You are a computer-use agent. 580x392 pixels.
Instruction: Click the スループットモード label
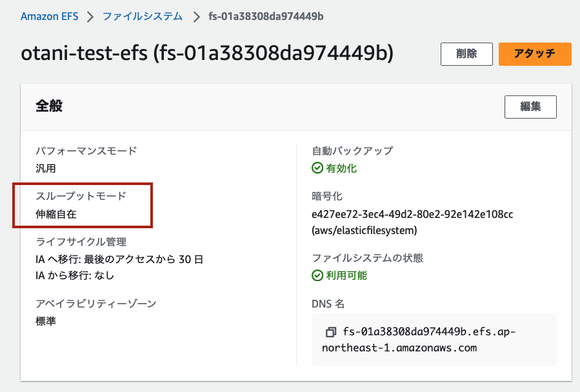click(81, 196)
